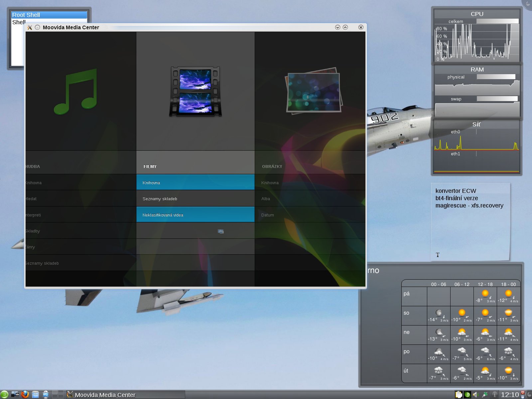Click pá 12-18 weather cell showing -8°
This screenshot has width=532, height=399.
tap(485, 296)
